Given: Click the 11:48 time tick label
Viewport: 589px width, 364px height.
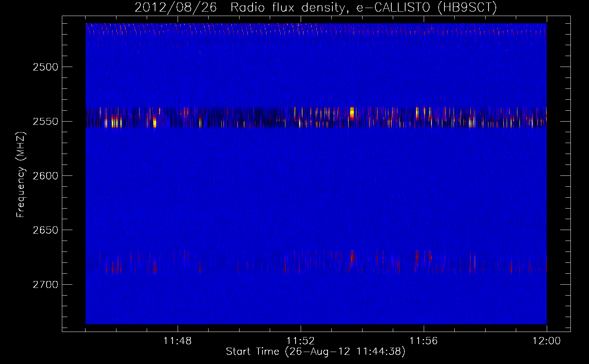Looking at the screenshot, I should (178, 341).
